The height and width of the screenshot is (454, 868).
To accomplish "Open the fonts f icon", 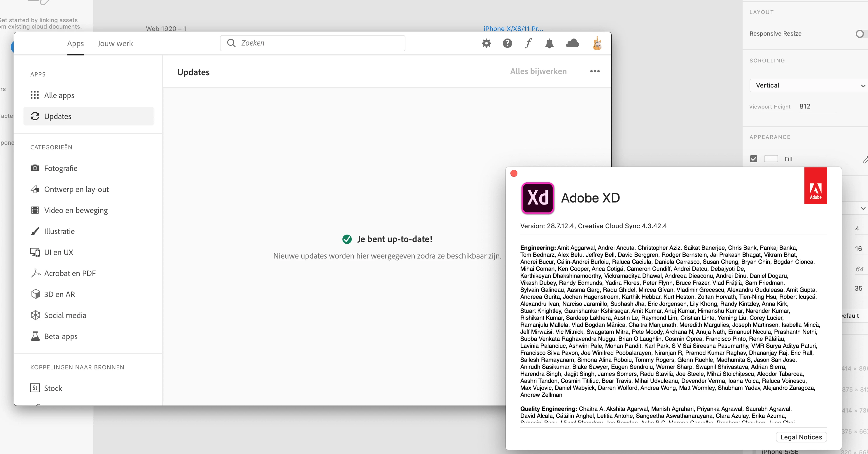I will [x=528, y=43].
